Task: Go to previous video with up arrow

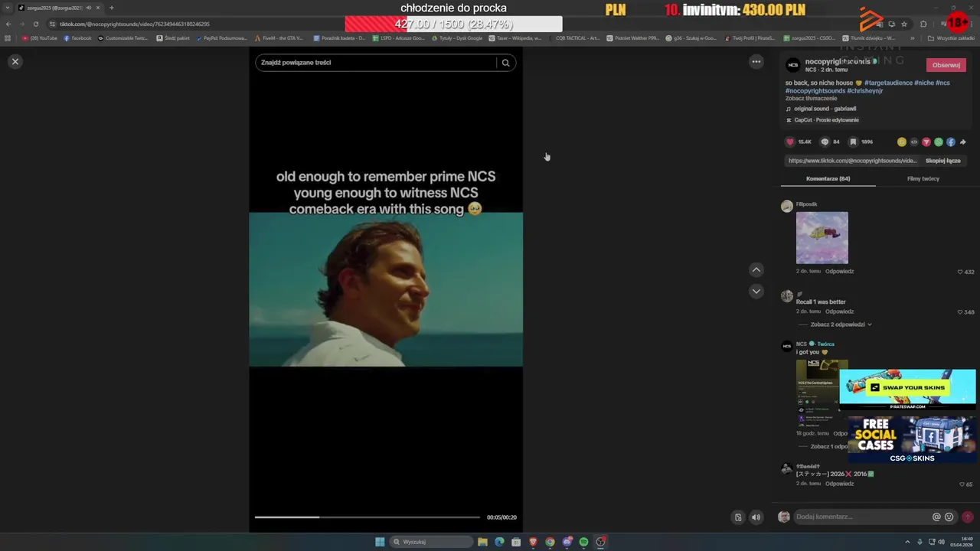Action: click(756, 269)
